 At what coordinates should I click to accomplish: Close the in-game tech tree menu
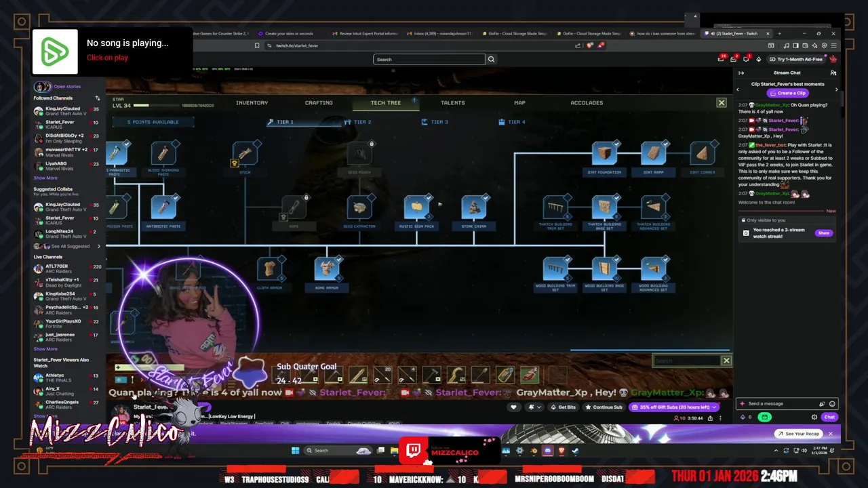tap(722, 103)
